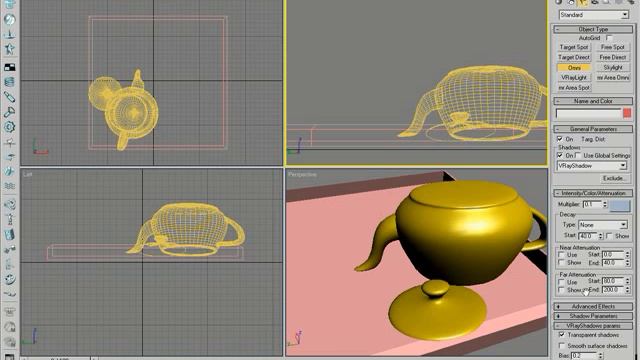Apply the reactor Rope modifier

click(x=9, y=342)
